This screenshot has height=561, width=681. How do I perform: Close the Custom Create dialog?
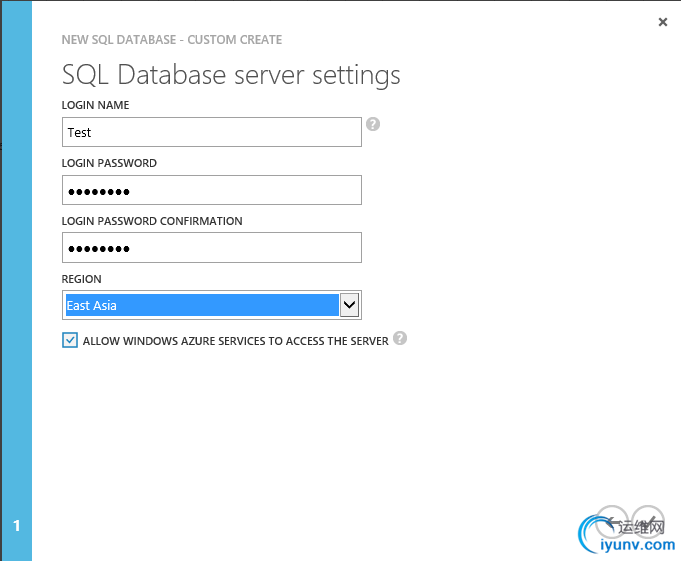pos(662,22)
